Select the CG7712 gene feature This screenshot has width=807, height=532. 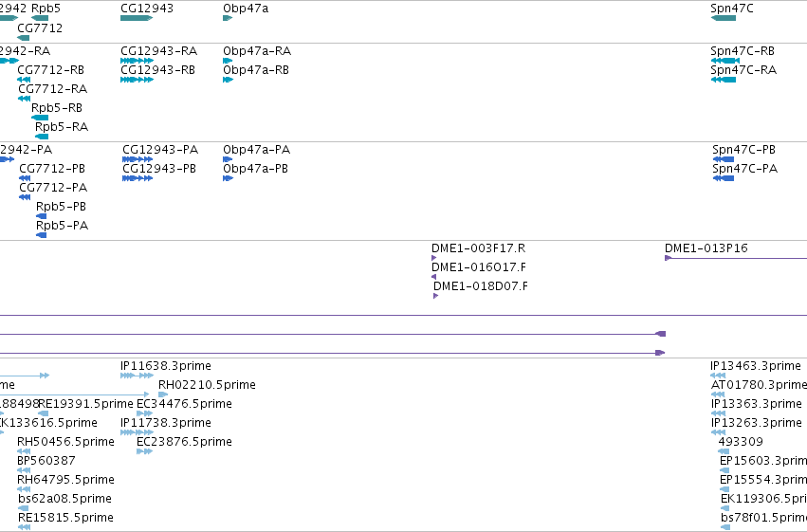(x=23, y=38)
